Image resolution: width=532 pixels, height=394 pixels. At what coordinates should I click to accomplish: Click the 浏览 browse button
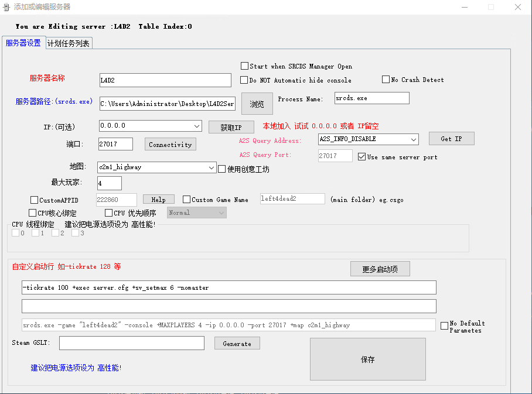257,104
